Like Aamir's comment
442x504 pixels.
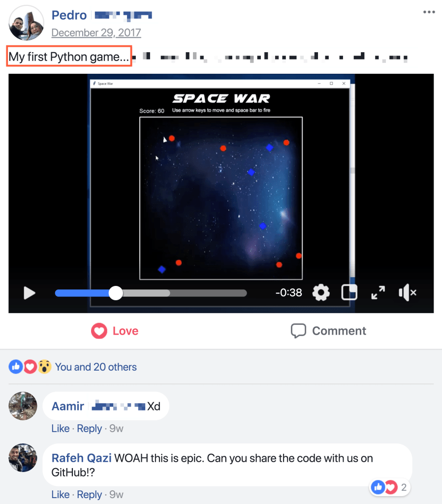pos(61,429)
